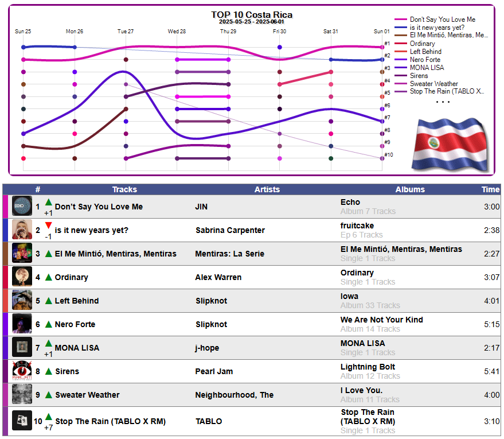Image resolution: width=504 pixels, height=439 pixels.
Task: Click the green up arrow beside El Me Mintió
Action: 49,254
